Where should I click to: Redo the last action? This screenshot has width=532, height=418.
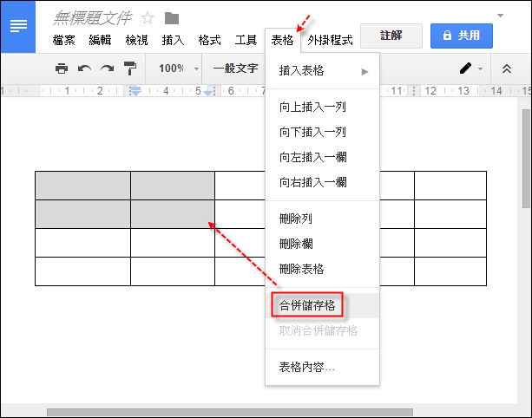108,69
